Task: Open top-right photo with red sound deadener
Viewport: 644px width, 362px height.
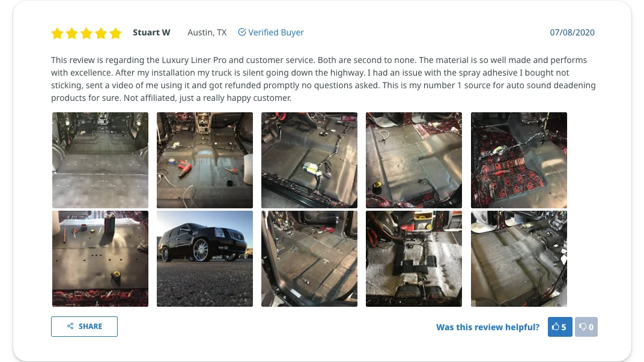Action: point(519,160)
